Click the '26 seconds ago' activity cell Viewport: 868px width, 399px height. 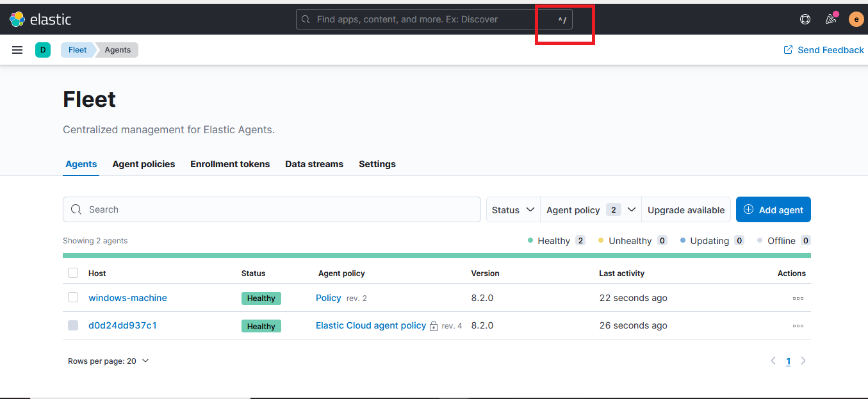pyautogui.click(x=633, y=325)
